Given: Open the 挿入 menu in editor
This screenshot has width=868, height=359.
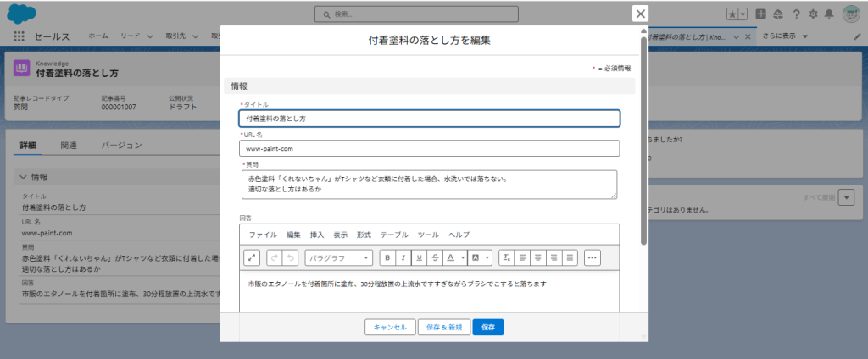Looking at the screenshot, I should [317, 235].
